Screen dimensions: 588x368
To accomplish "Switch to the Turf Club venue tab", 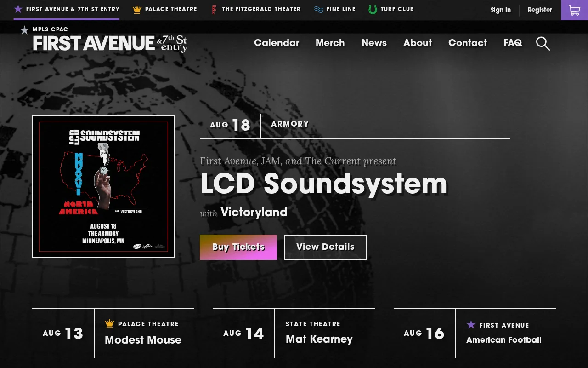I will point(391,9).
